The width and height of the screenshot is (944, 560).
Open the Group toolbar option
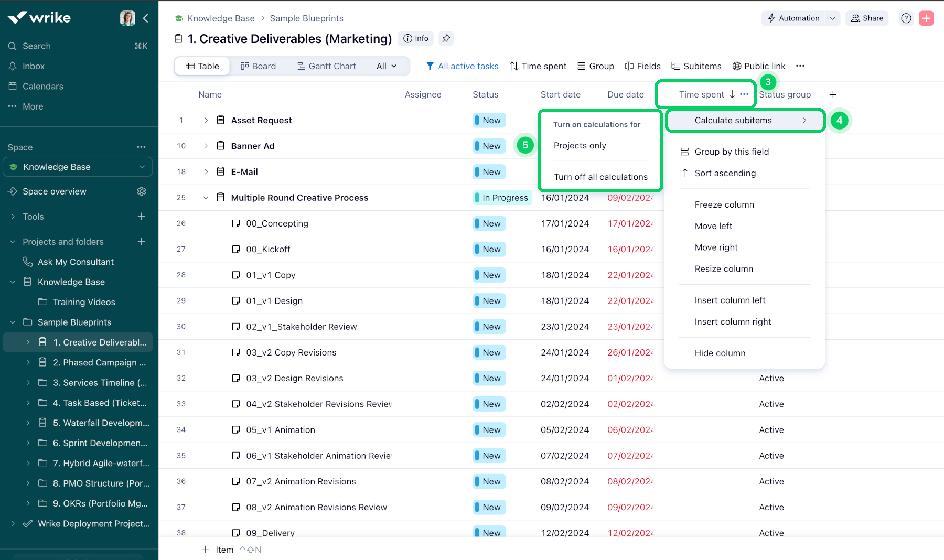coord(595,66)
